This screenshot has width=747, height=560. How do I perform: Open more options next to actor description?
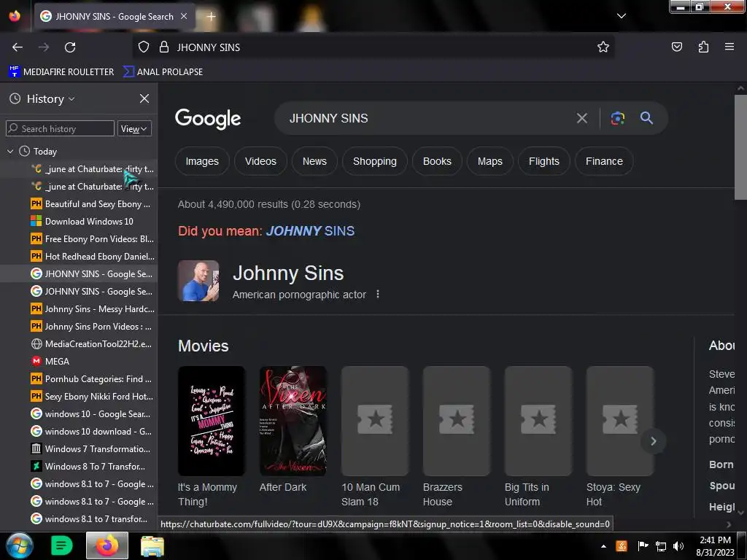[378, 295]
